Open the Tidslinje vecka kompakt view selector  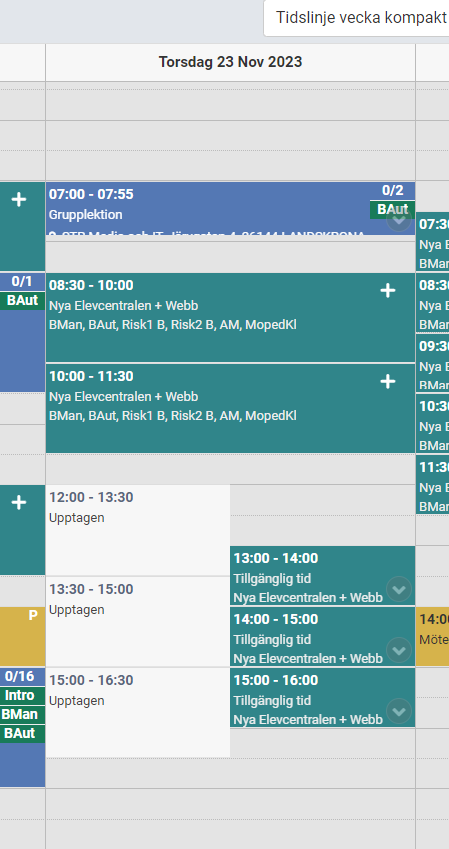click(x=356, y=18)
